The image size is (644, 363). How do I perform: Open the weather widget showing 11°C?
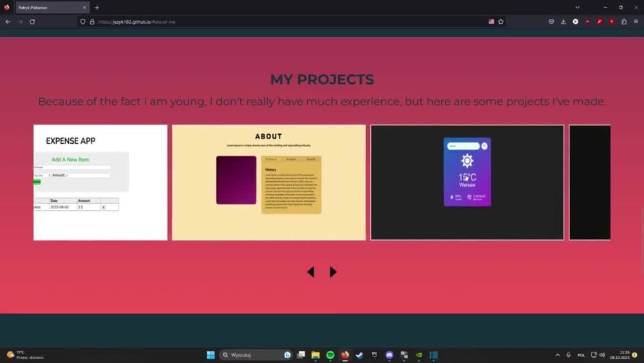tap(26, 355)
